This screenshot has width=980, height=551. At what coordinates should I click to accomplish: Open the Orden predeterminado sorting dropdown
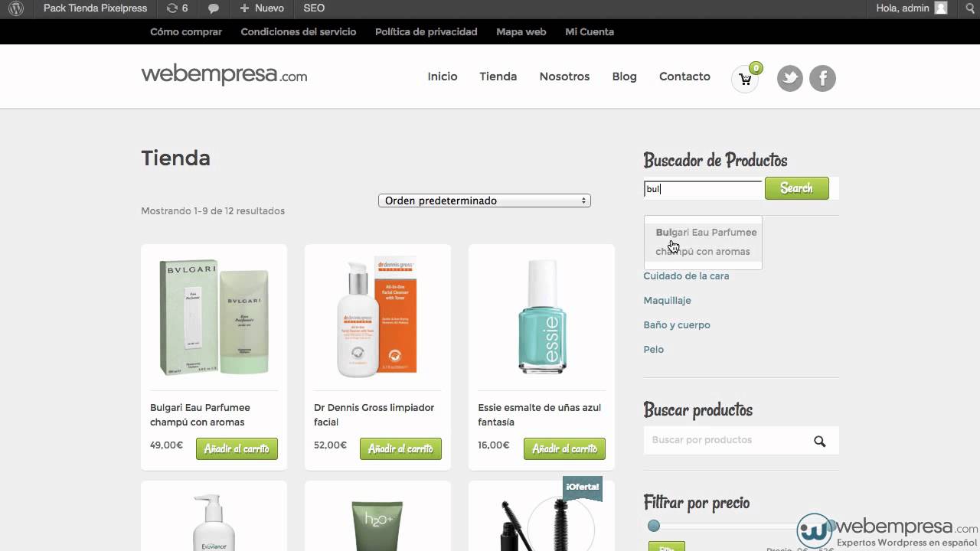[485, 201]
